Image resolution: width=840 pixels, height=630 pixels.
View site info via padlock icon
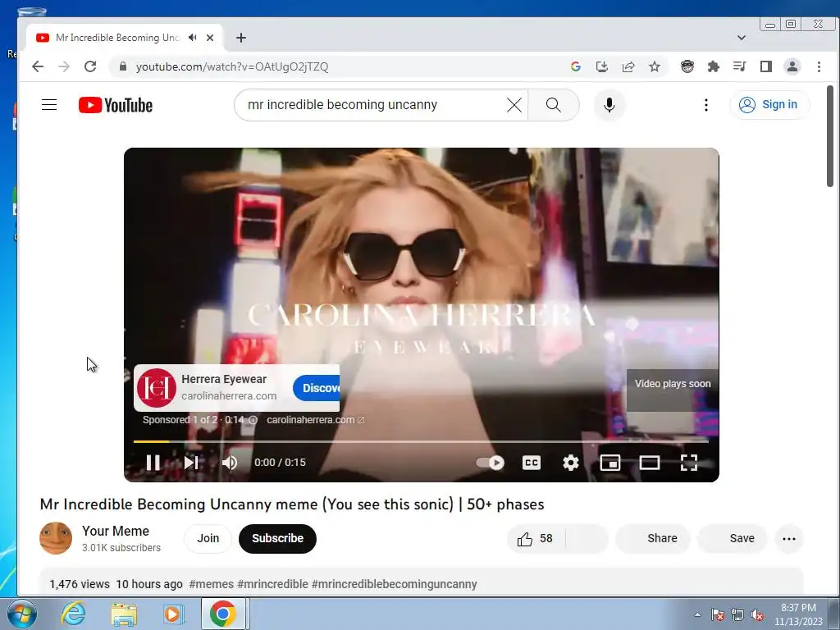point(123,66)
